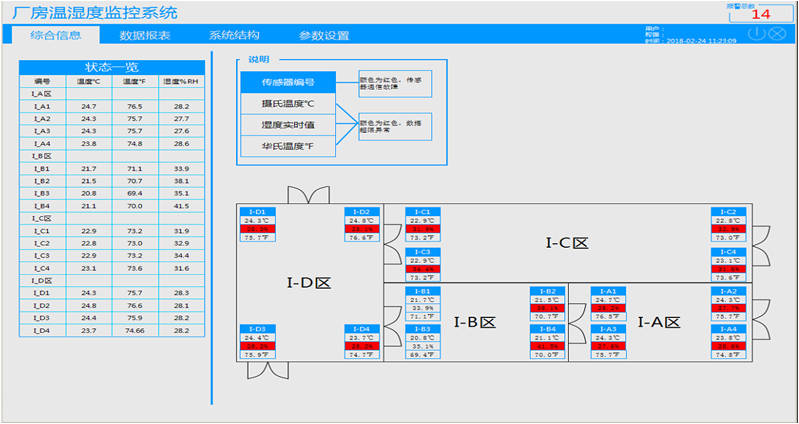Select the I_A1 row label in table
Viewport: 799px width, 424px height.
click(x=42, y=107)
